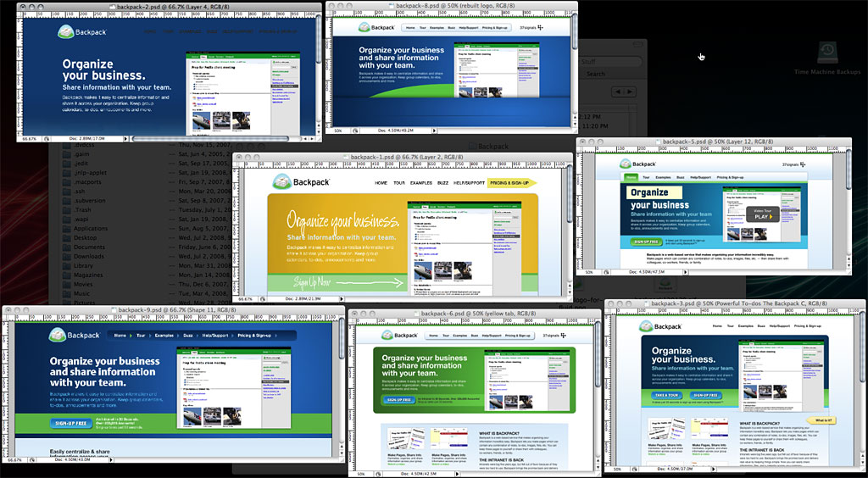Click 'Help/Support' nav item in backpack-6 mockup

pos(491,336)
